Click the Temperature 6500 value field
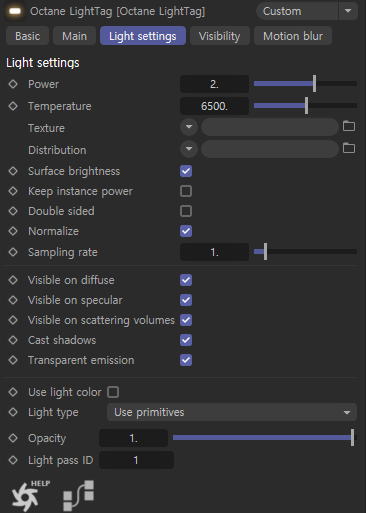 (214, 106)
